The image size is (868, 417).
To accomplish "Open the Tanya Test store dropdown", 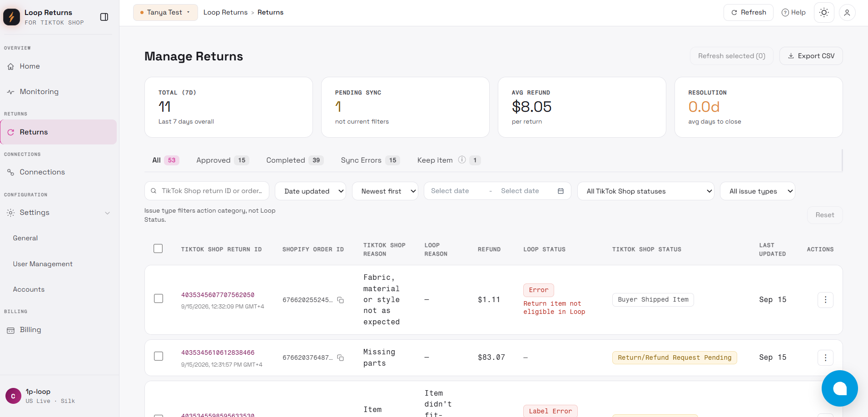I will [x=165, y=12].
